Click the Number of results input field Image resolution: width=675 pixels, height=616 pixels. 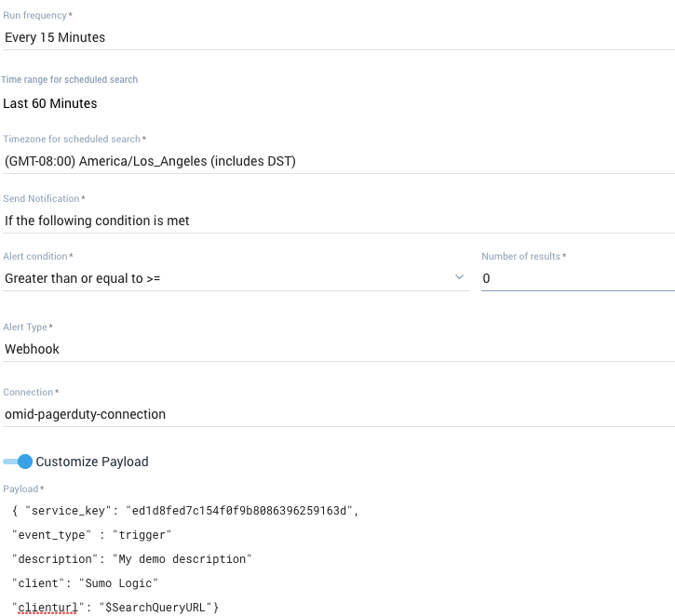(x=577, y=278)
